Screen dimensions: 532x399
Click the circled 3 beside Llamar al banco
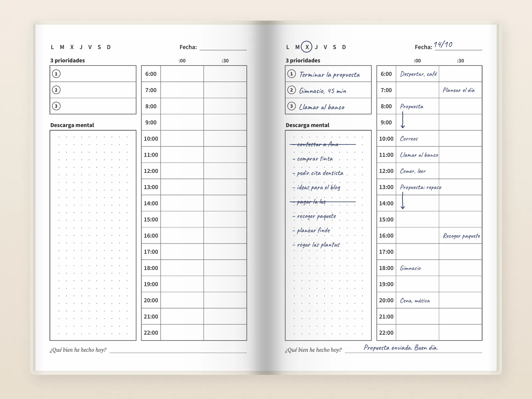point(291,106)
